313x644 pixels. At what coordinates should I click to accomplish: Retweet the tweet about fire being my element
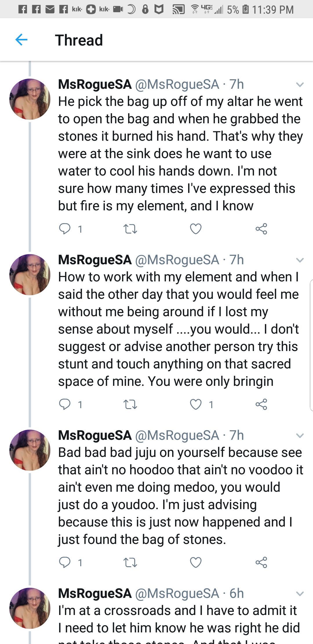tap(130, 229)
